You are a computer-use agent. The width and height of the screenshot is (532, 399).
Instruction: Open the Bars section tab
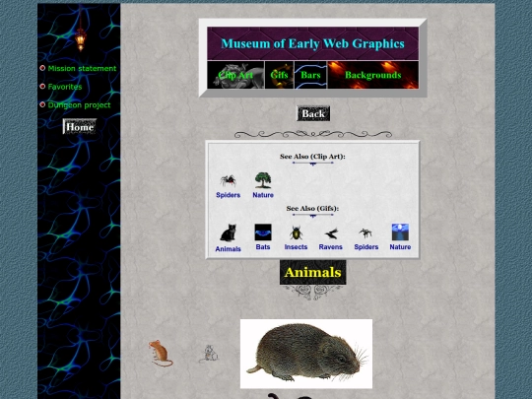click(x=310, y=75)
